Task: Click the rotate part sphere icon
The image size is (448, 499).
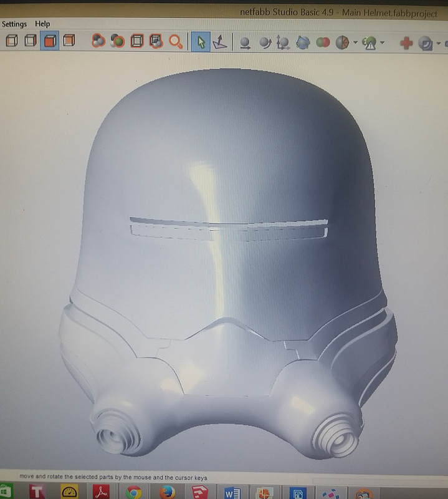Action: (265, 43)
